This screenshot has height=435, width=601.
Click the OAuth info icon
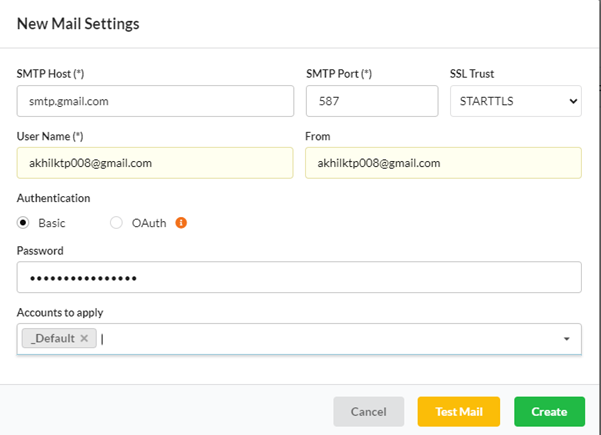tap(181, 223)
